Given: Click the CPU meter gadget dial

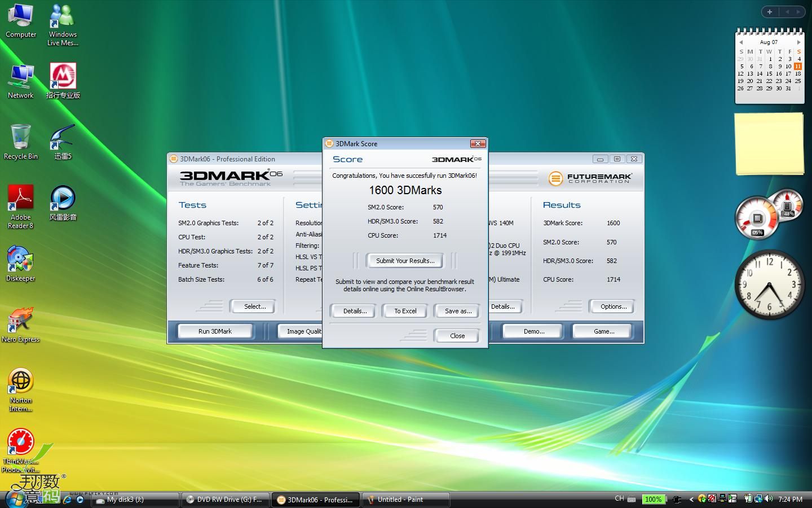Looking at the screenshot, I should pyautogui.click(x=757, y=218).
